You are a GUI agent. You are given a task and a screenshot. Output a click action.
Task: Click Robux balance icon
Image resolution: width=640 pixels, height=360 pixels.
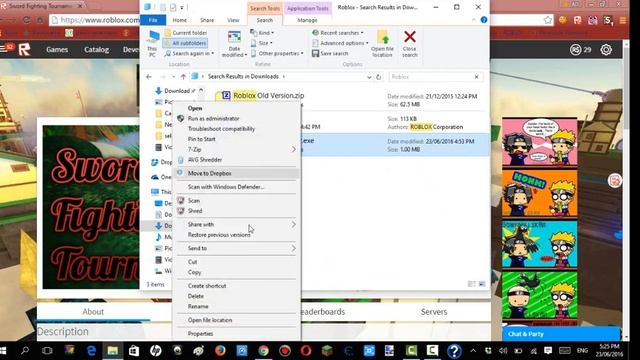point(576,50)
